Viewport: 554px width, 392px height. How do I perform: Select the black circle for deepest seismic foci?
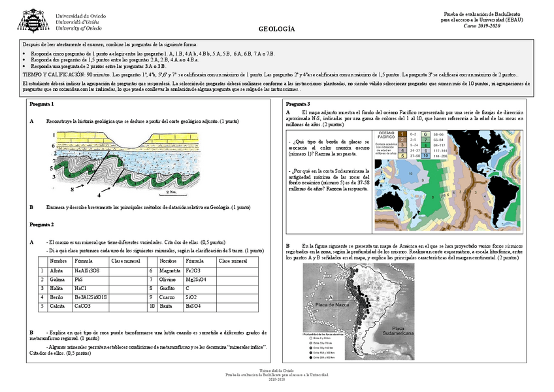[311, 357]
